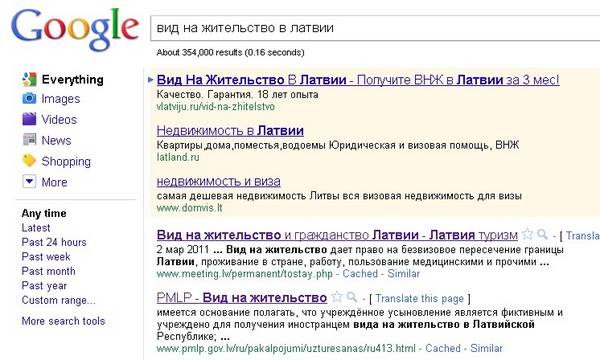Star the Латвия туризм result
Screen dimensions: 600x360
tap(528, 234)
